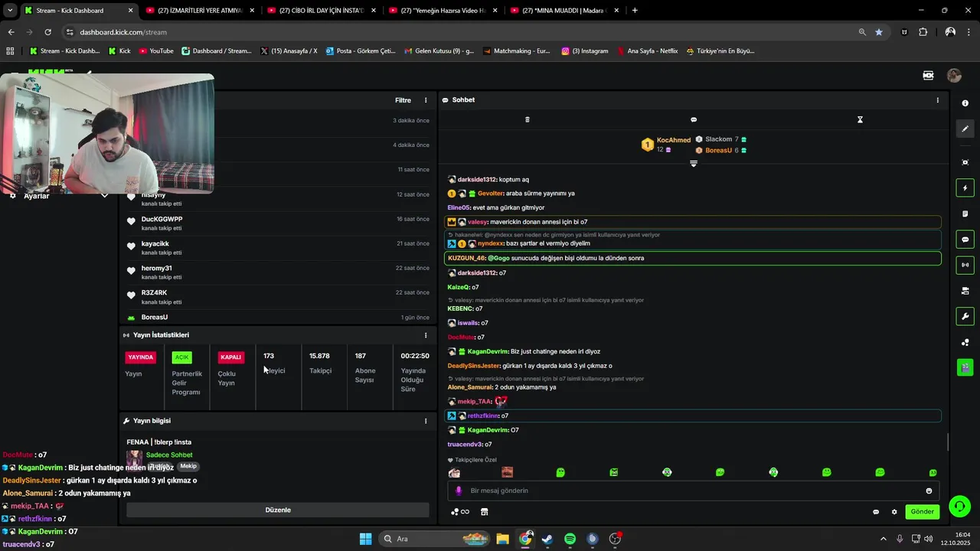
Task: Open the Yayın bilgisi three-dot menu
Action: [426, 421]
